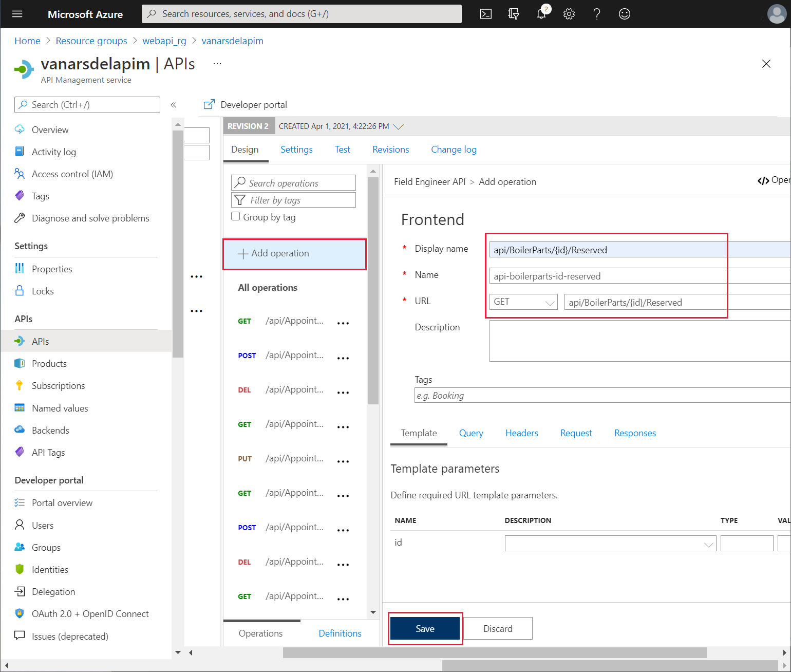Click the Activity log icon

pyautogui.click(x=20, y=152)
